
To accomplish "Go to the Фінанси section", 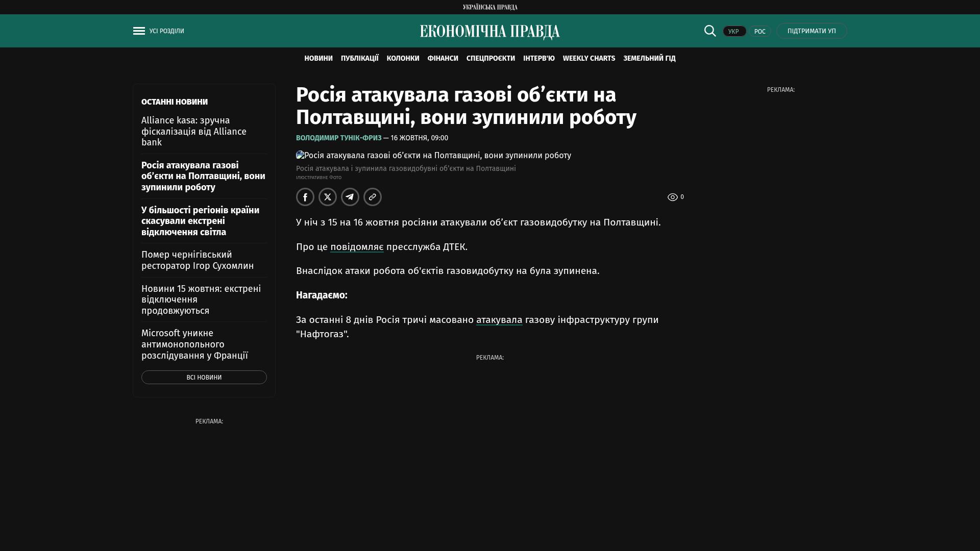I will pos(443,59).
